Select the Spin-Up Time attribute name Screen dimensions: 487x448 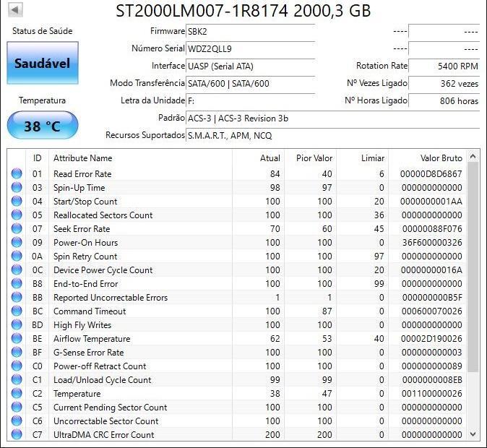tap(79, 188)
